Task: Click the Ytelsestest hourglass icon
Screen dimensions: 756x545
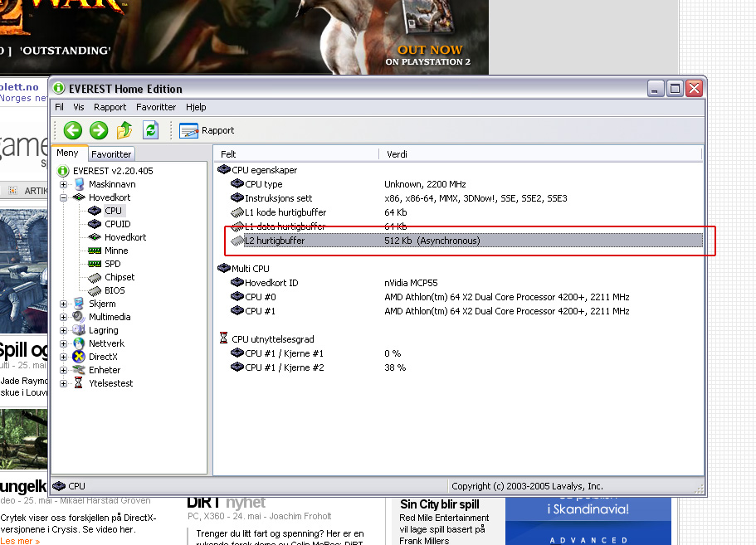Action: [79, 383]
